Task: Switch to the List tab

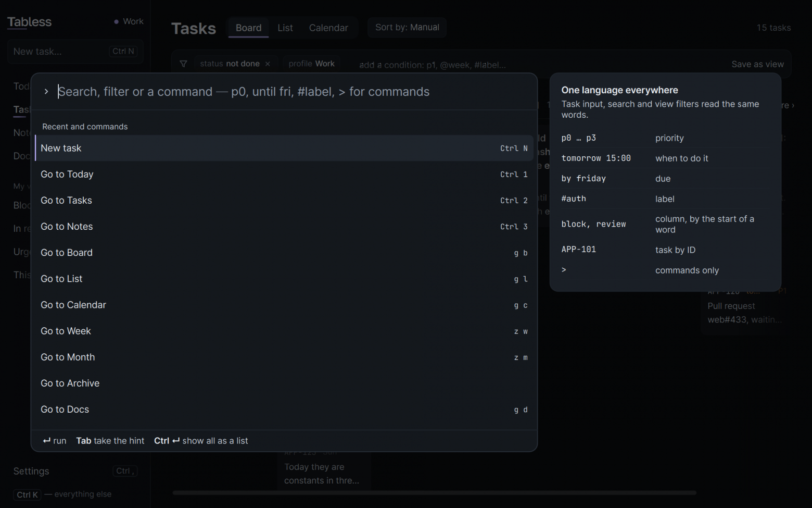Action: click(285, 28)
